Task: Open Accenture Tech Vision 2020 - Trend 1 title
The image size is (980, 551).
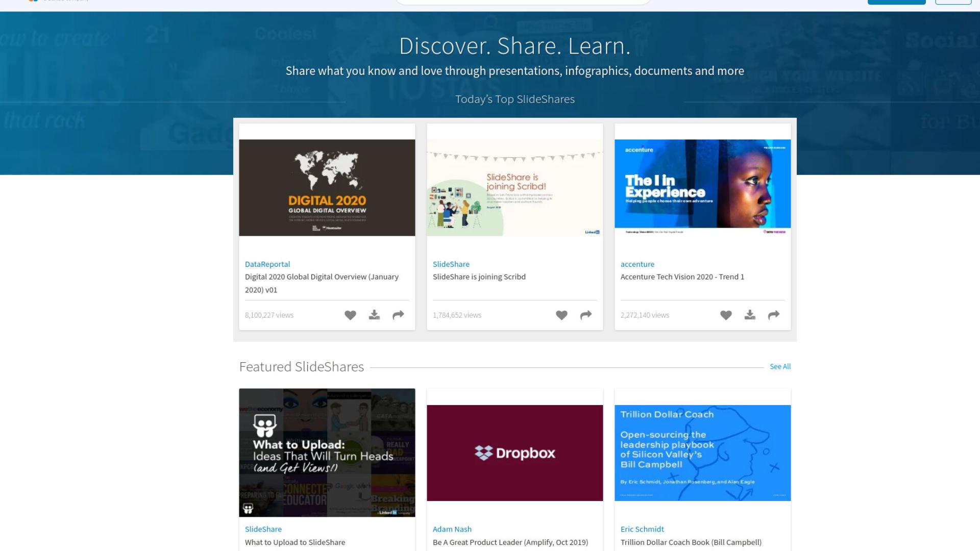Action: [x=682, y=277]
